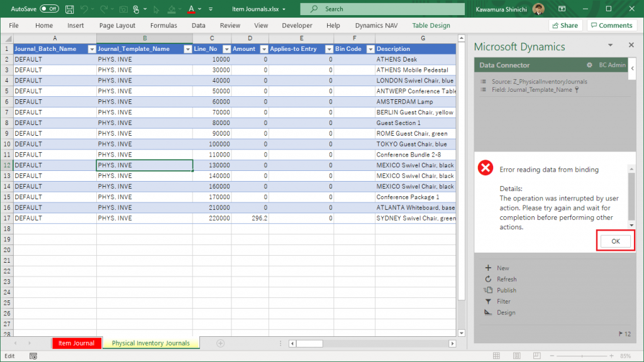Click the Design icon in the Dynamics pane
The height and width of the screenshot is (362, 644).
(x=488, y=312)
